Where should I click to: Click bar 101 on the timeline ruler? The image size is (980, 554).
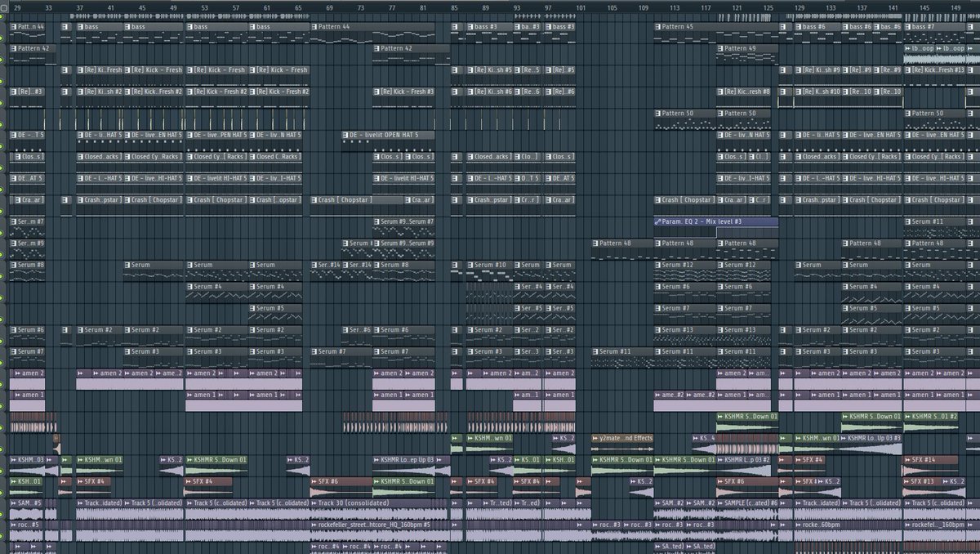coord(580,7)
